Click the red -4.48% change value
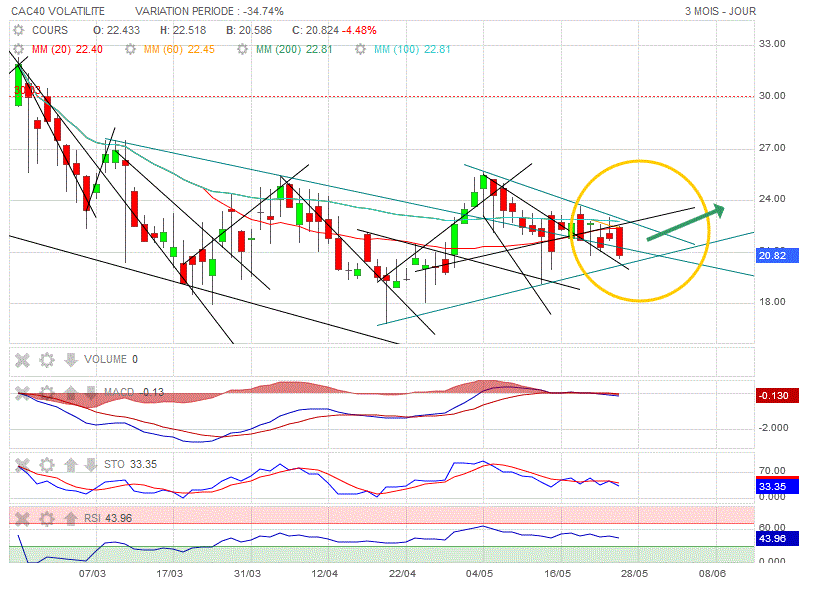 359,30
